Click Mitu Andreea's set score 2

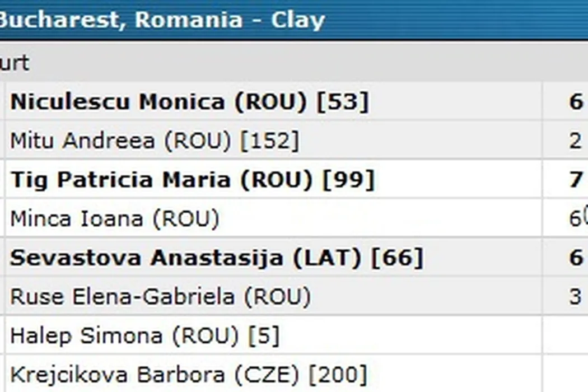pyautogui.click(x=576, y=141)
